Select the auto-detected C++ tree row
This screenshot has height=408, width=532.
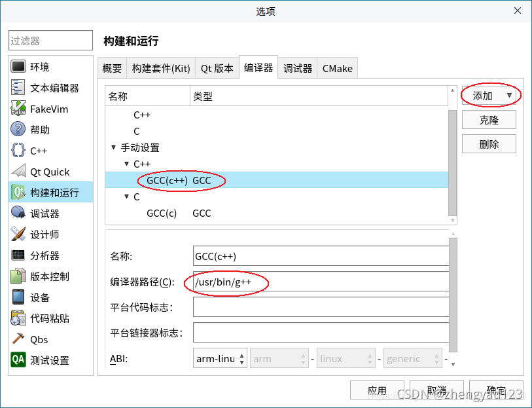[277, 115]
